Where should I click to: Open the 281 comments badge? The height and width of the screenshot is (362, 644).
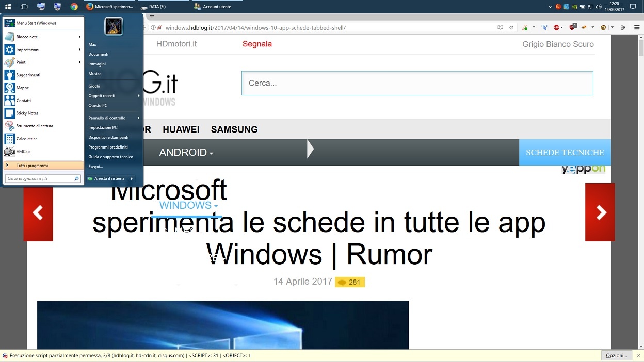coord(350,282)
